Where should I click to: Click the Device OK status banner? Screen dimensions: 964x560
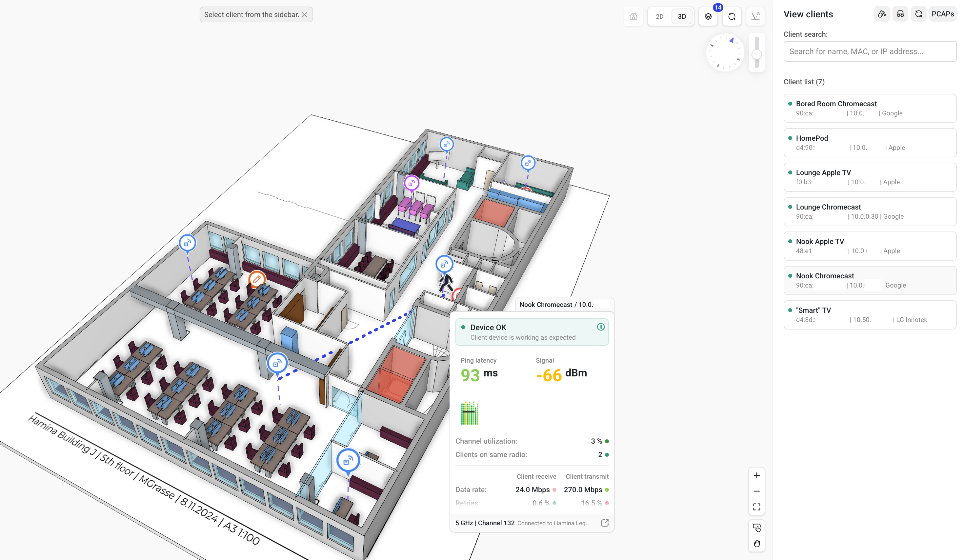click(532, 332)
